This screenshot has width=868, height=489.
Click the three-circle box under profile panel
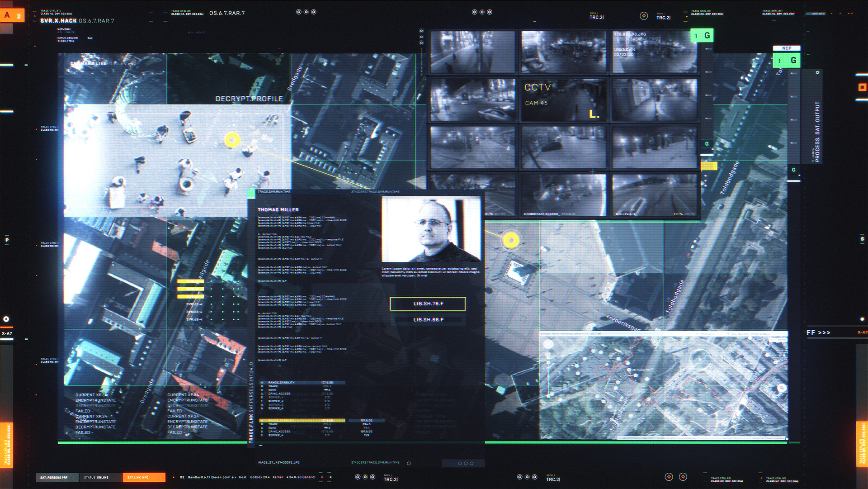click(463, 463)
